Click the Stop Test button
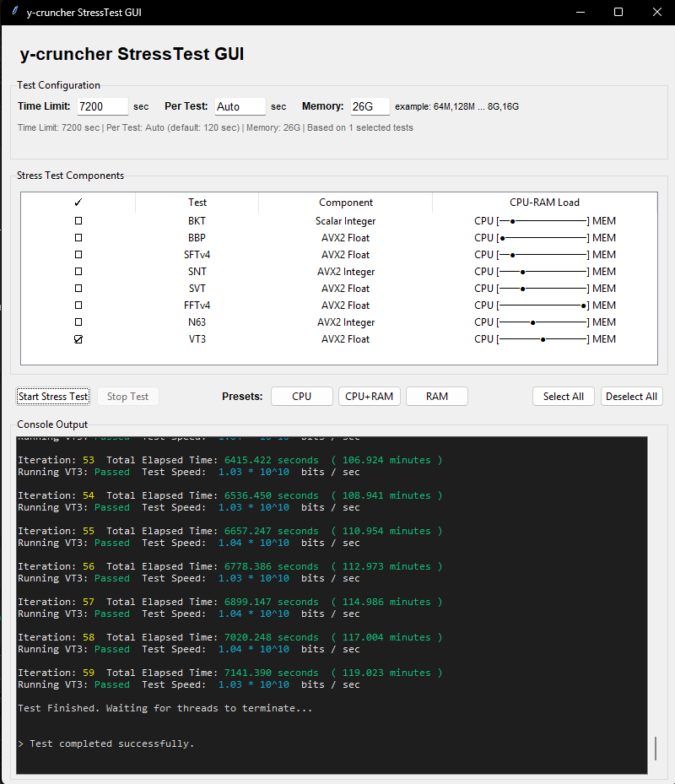The height and width of the screenshot is (784, 675). coord(128,397)
